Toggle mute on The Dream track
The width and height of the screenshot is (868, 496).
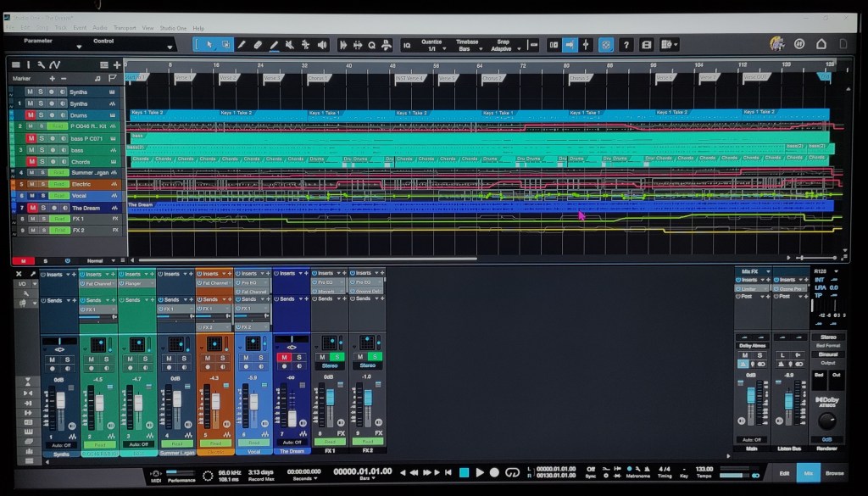tap(31, 208)
